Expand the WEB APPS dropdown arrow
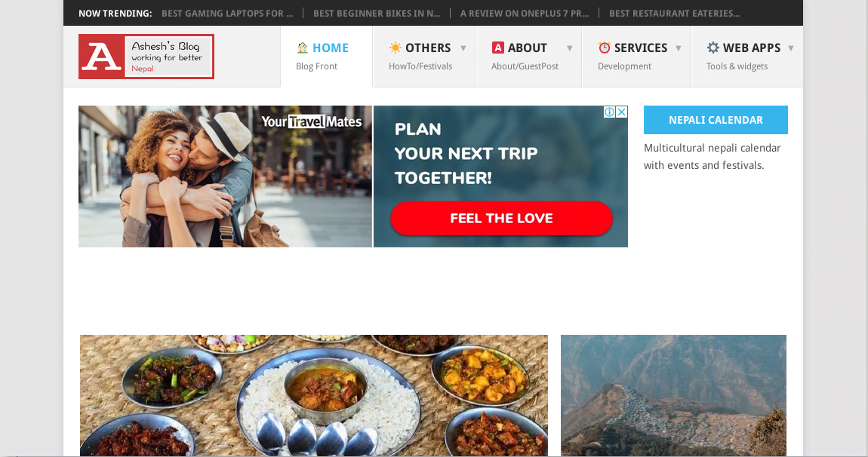The image size is (868, 457). [x=791, y=48]
